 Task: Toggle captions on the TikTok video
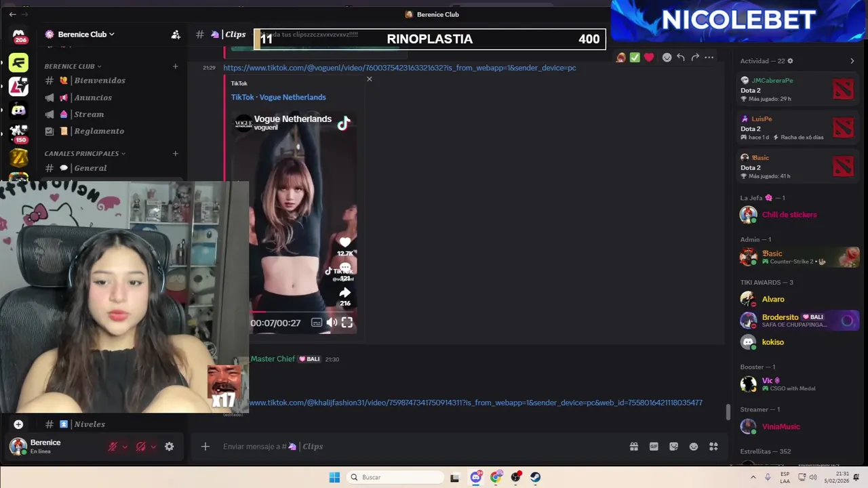(x=317, y=323)
